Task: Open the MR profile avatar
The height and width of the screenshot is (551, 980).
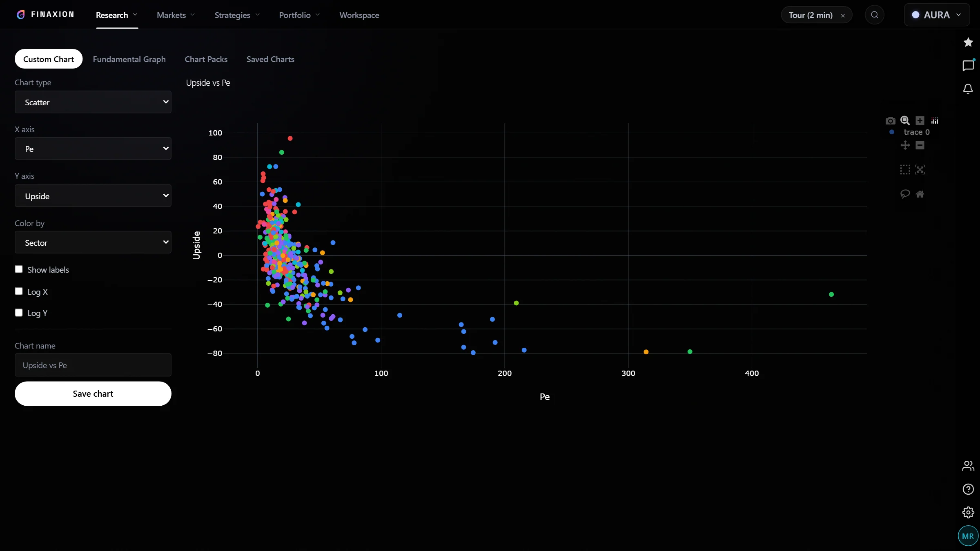Action: click(968, 536)
